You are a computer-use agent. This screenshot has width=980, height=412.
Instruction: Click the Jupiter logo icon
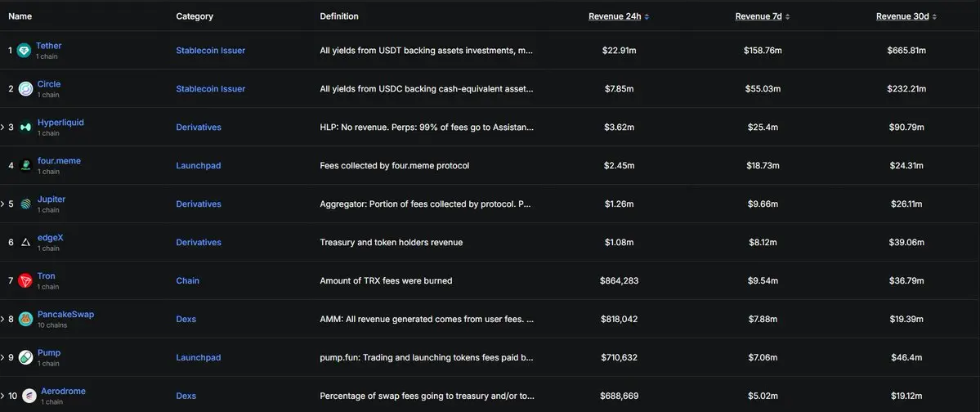pyautogui.click(x=25, y=204)
